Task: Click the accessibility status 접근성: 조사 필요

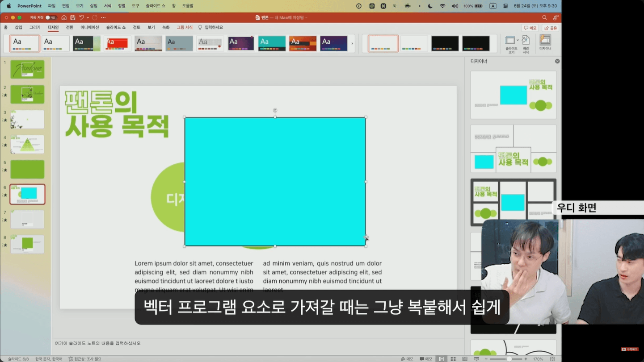Action: click(85, 359)
